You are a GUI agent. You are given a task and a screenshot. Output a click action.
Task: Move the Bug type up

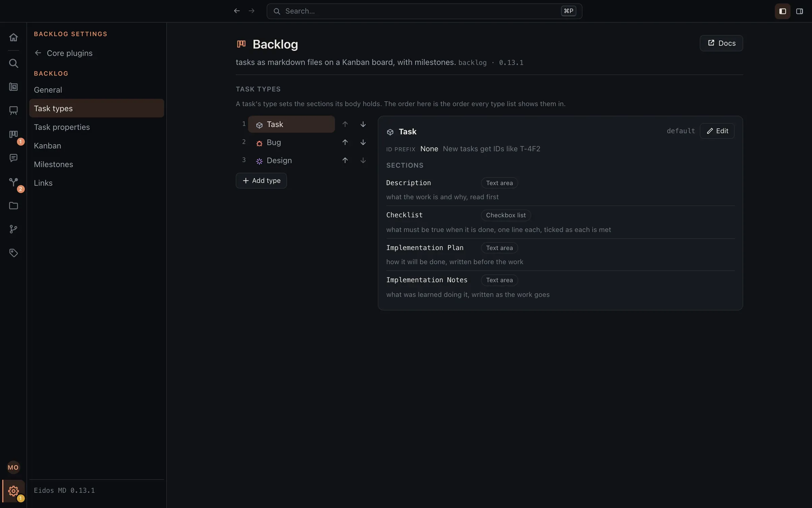click(345, 142)
